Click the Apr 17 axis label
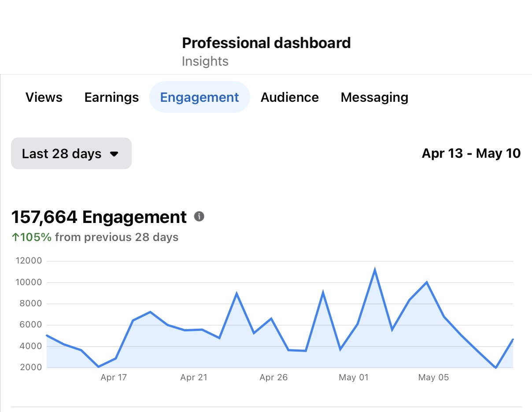Image resolution: width=532 pixels, height=412 pixels. [114, 378]
